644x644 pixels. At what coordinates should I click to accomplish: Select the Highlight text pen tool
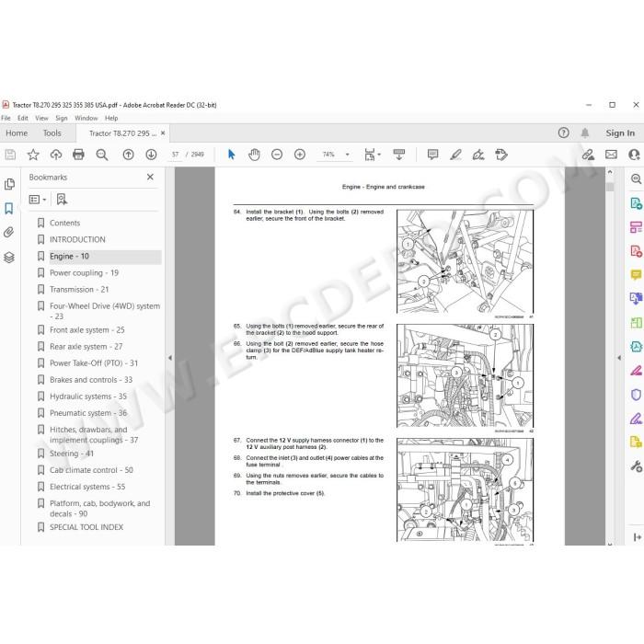pyautogui.click(x=455, y=155)
